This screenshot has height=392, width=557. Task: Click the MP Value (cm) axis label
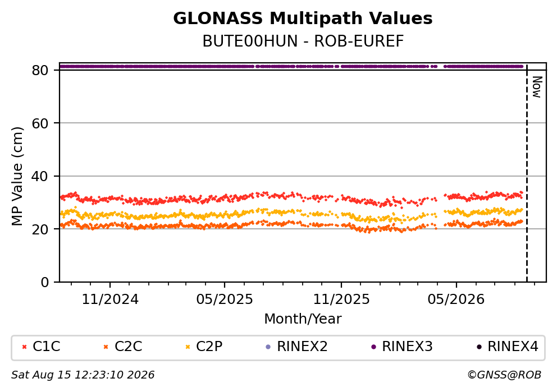click(x=17, y=176)
